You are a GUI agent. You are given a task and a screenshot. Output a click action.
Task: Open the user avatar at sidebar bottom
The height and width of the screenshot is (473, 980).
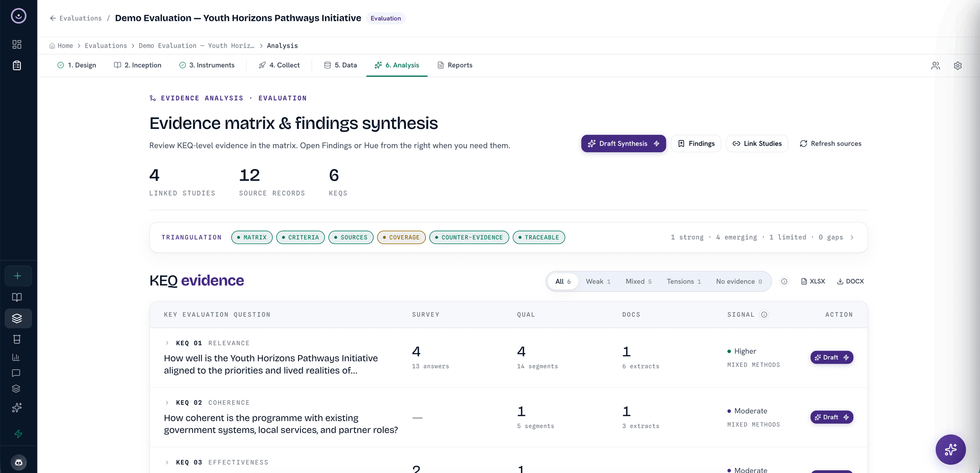click(x=18, y=462)
